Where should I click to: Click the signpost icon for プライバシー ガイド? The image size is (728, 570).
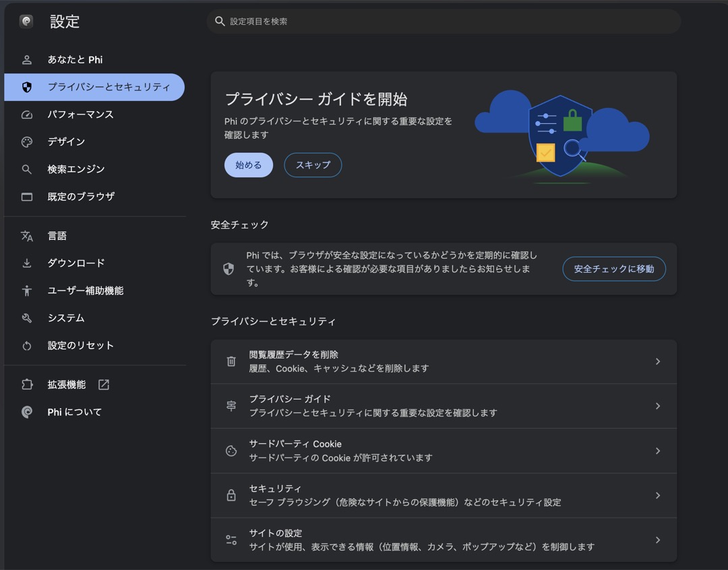click(x=231, y=406)
